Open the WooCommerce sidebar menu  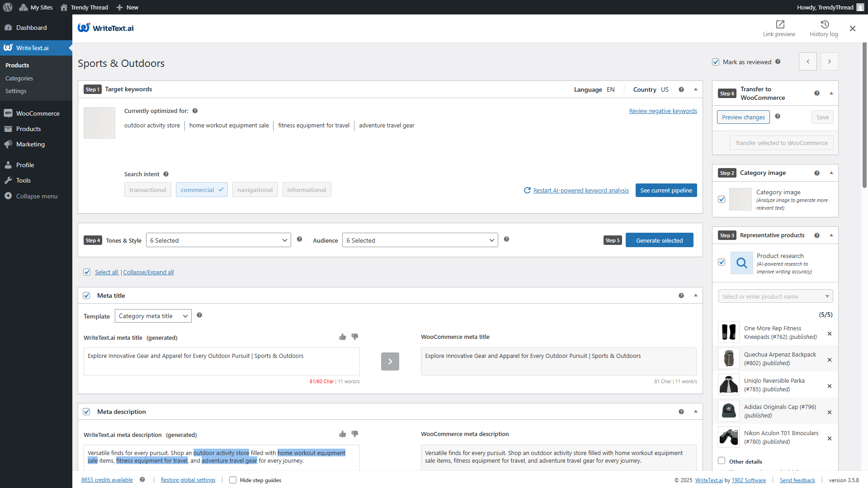(x=38, y=113)
